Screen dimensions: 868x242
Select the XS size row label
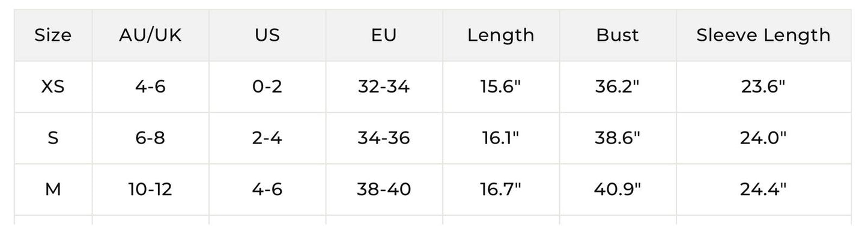(53, 87)
